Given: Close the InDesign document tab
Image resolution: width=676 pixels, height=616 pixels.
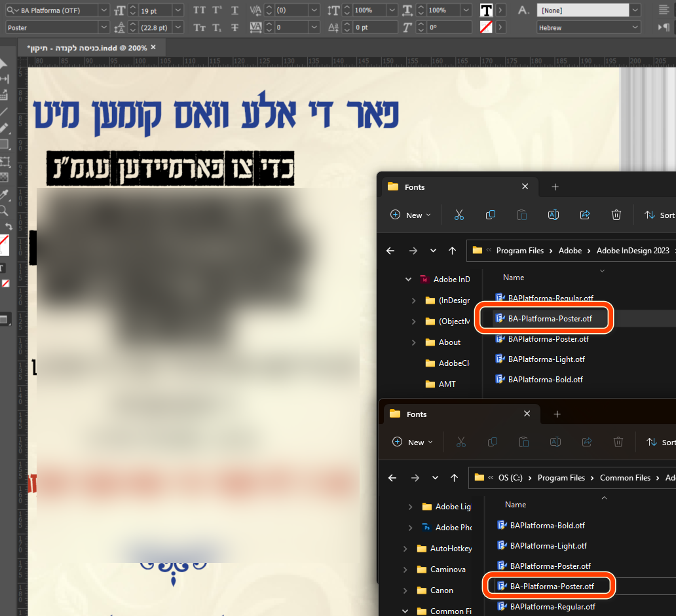Looking at the screenshot, I should pos(153,47).
